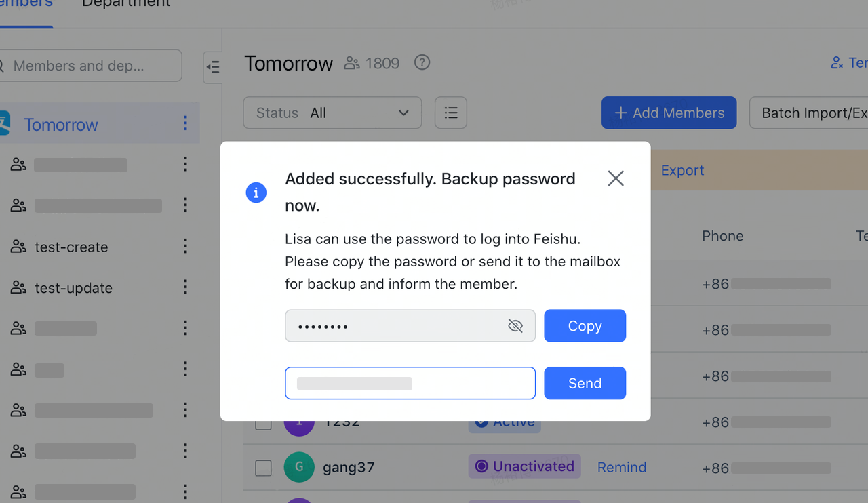Open options menu for test-update department
868x503 pixels.
[x=185, y=287]
